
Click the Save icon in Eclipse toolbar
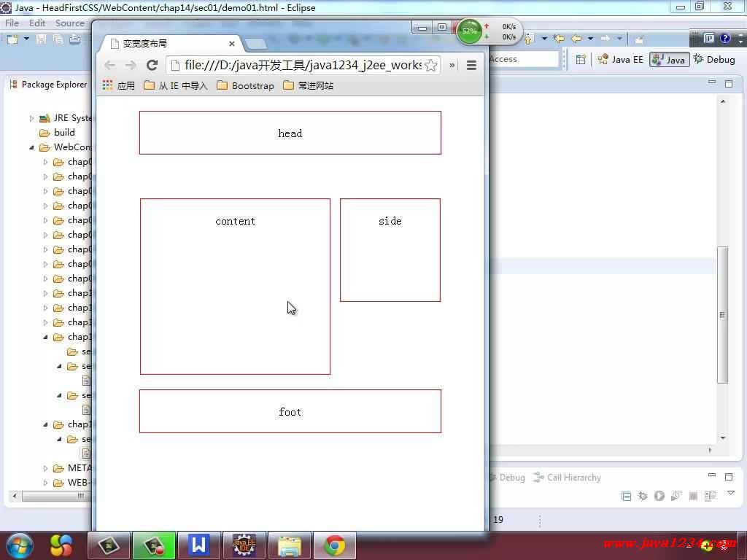tap(42, 39)
